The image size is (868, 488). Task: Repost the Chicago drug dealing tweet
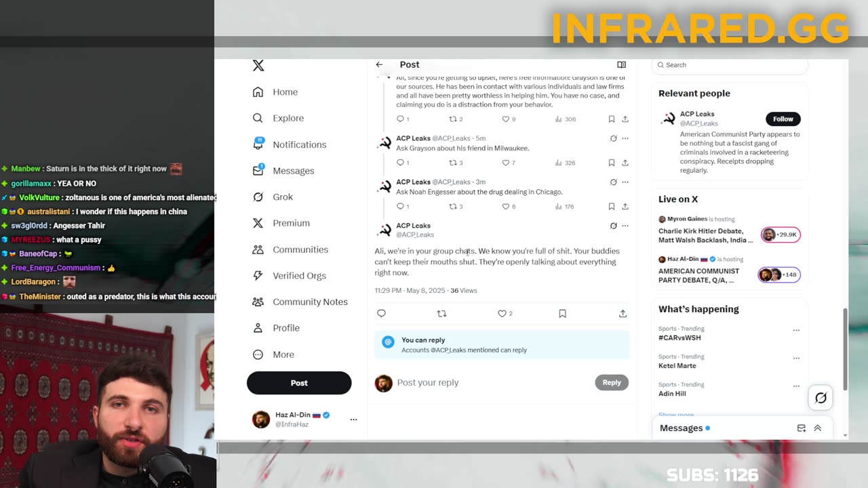[453, 206]
